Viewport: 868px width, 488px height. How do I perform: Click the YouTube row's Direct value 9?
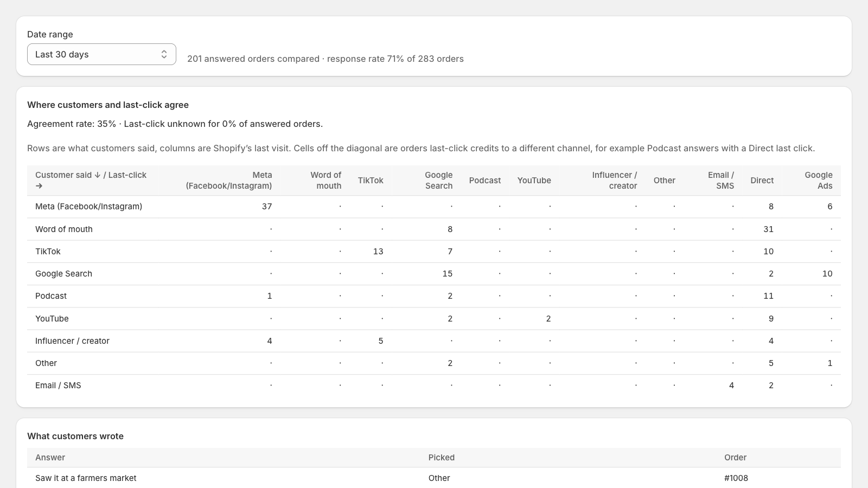coord(771,319)
